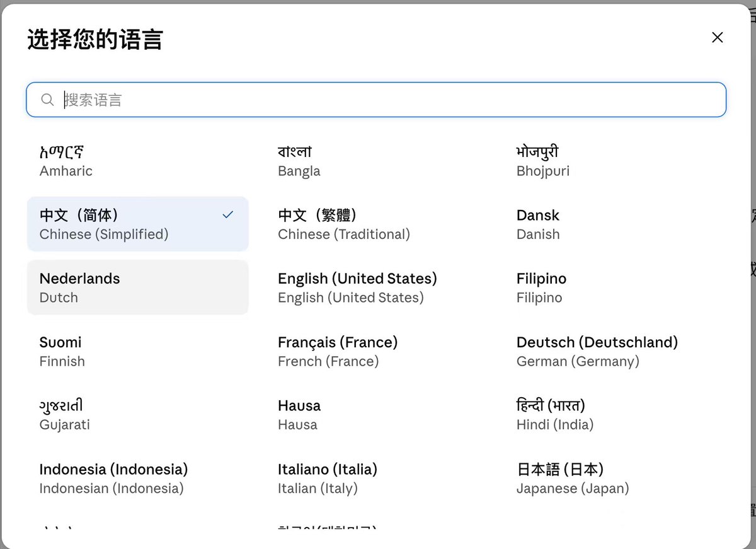The width and height of the screenshot is (756, 549).
Task: Select Amharic language
Action: [x=138, y=161]
